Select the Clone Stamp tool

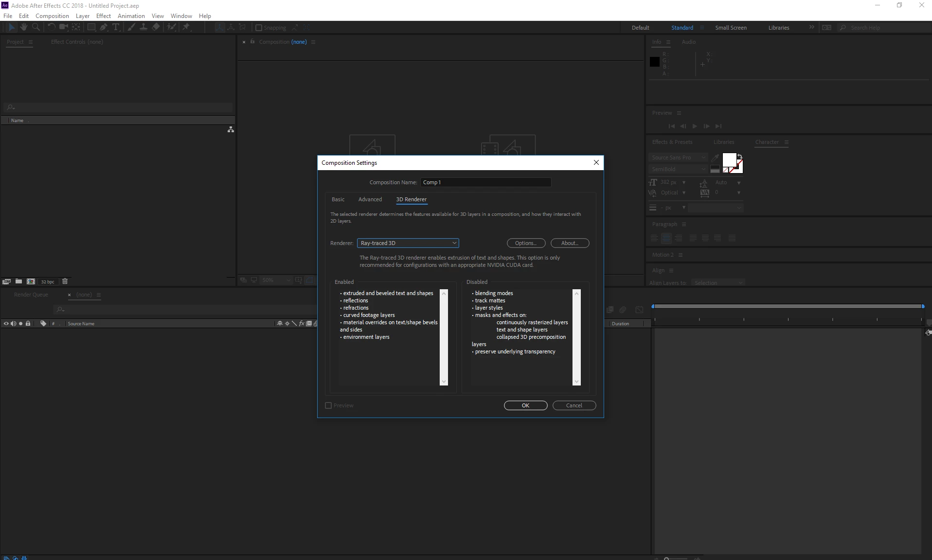coord(143,27)
